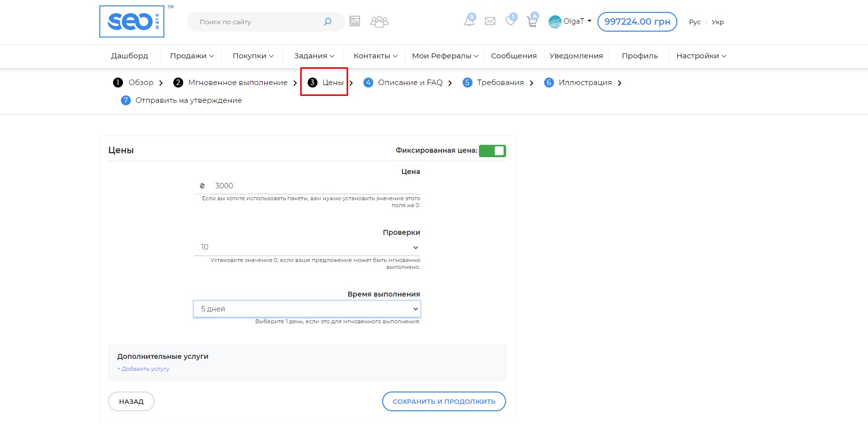Screen dimensions: 868x434
Task: Toggle the Фиксированная цена switch
Action: click(x=492, y=151)
